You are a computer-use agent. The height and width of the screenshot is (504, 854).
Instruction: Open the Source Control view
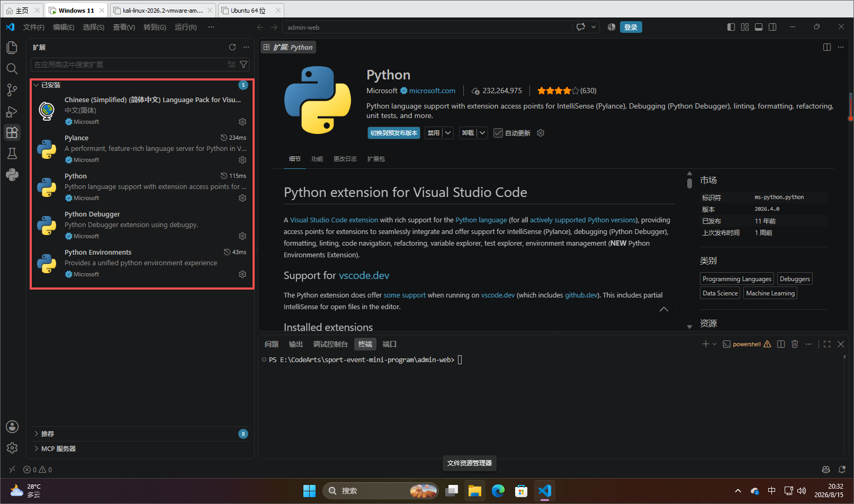point(12,90)
